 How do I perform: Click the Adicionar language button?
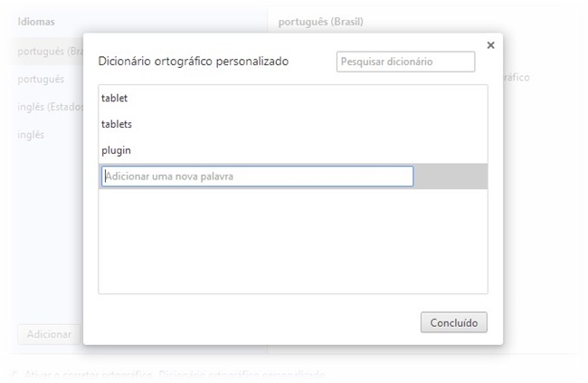pos(49,334)
